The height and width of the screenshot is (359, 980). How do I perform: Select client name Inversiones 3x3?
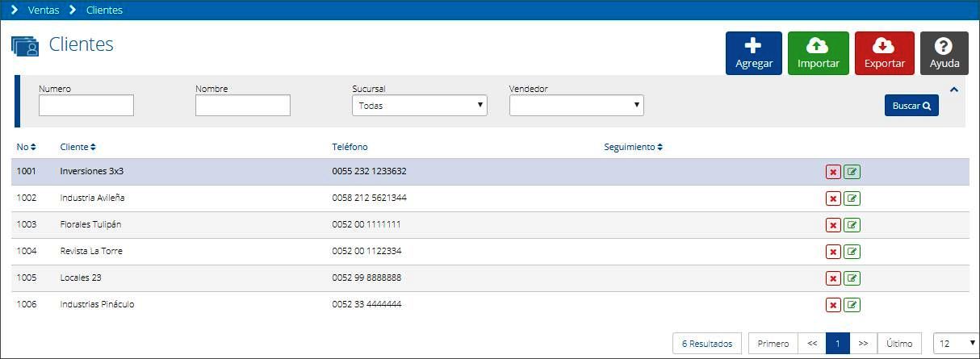(x=92, y=171)
